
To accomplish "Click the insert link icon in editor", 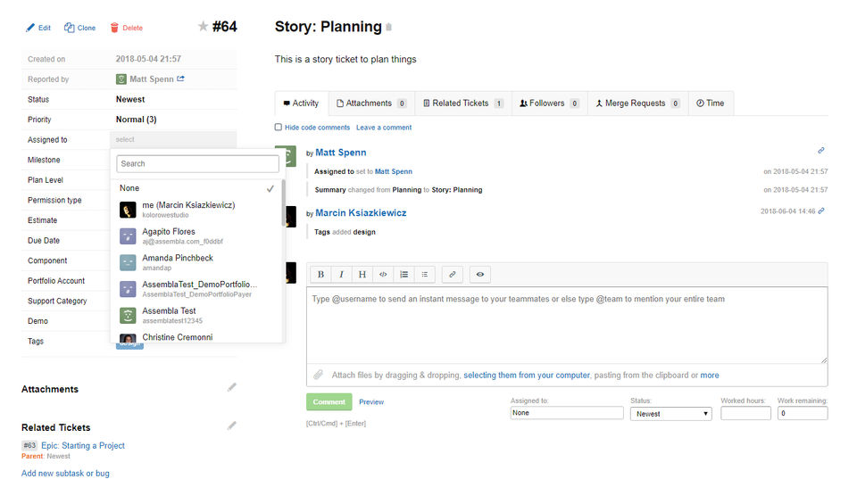I will pyautogui.click(x=453, y=275).
